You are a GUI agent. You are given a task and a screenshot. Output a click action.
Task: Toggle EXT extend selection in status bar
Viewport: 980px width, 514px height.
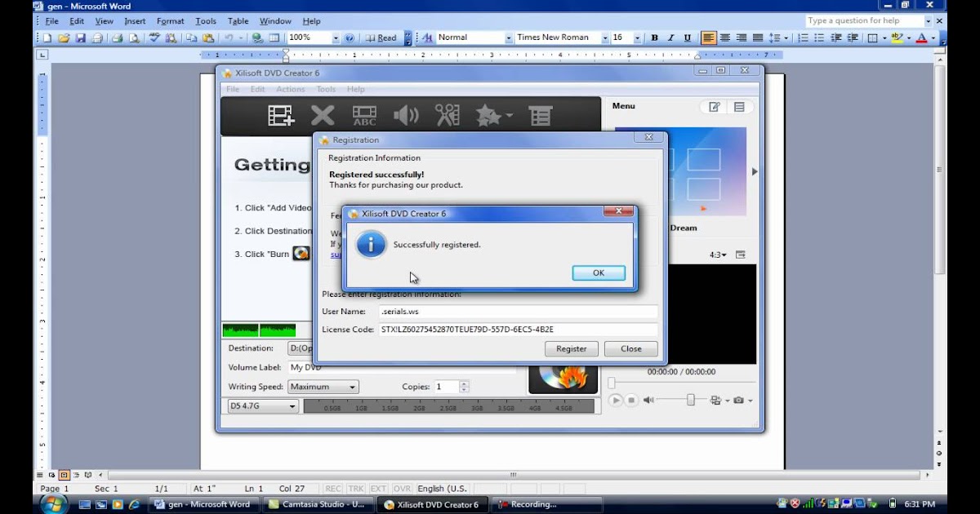pos(378,489)
